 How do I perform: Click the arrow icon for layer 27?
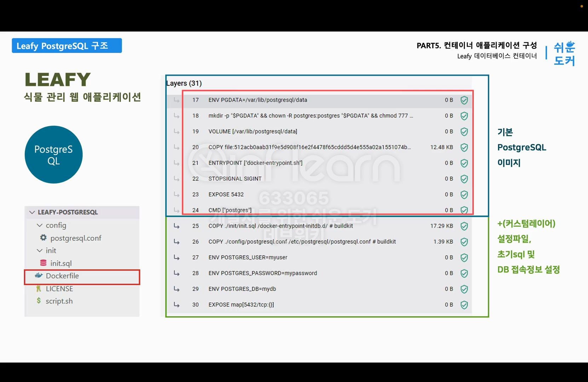[x=177, y=257]
